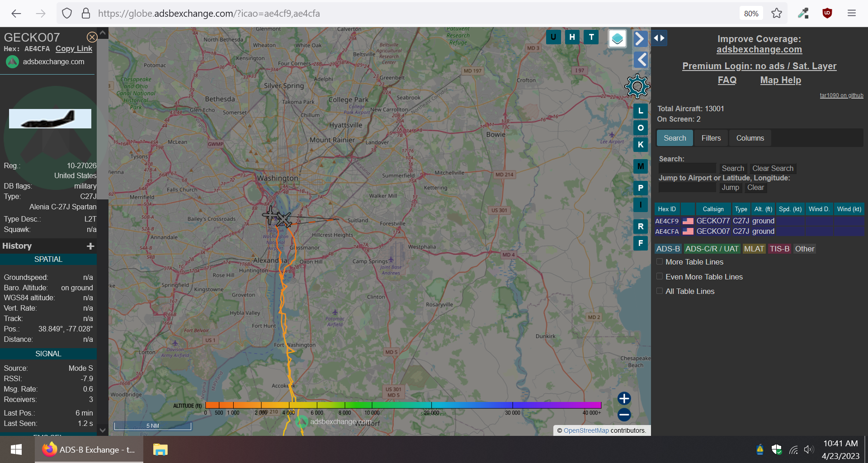This screenshot has height=463, width=868.
Task: Open File Explorer from taskbar
Action: (160, 449)
